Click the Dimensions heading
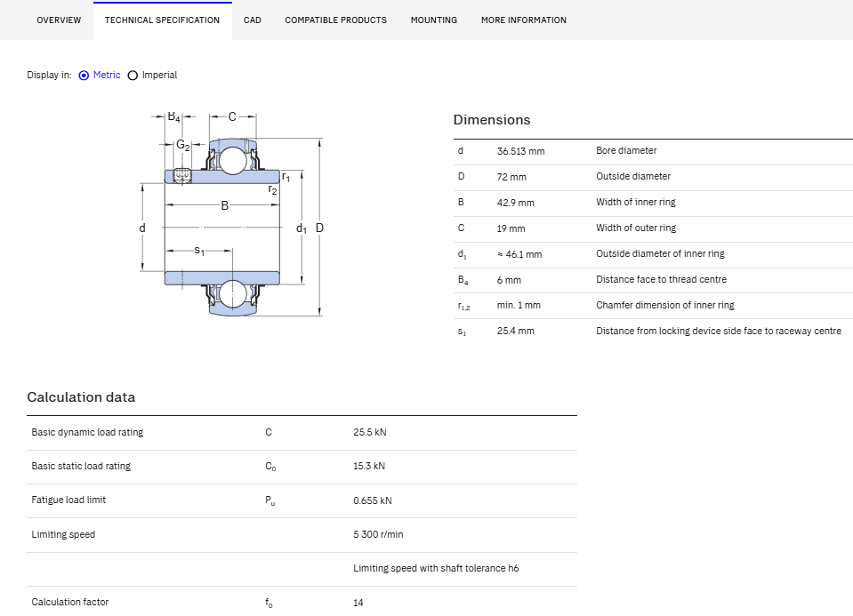853x616 pixels. coord(492,120)
